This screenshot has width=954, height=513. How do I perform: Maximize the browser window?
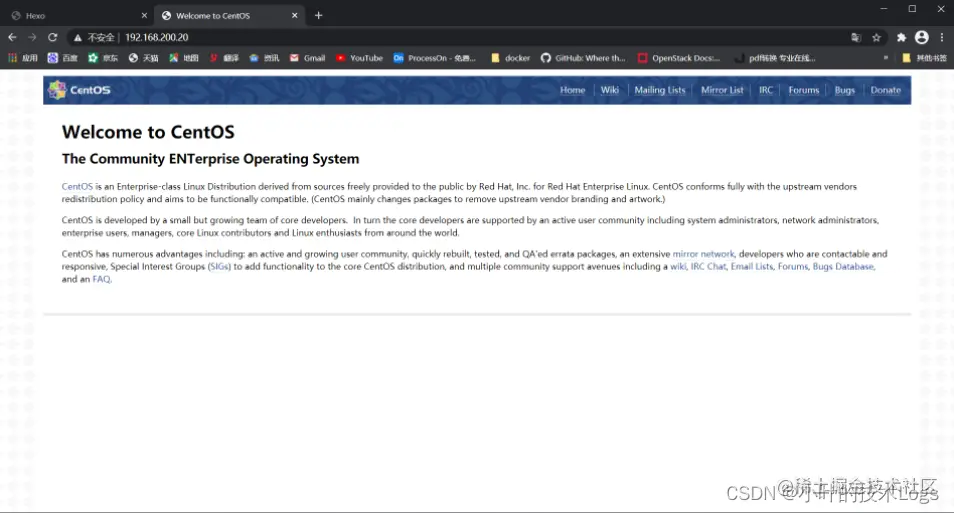pyautogui.click(x=912, y=9)
